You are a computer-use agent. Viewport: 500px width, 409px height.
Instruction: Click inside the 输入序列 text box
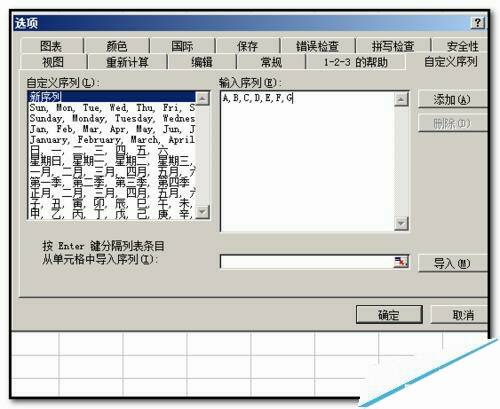307,161
